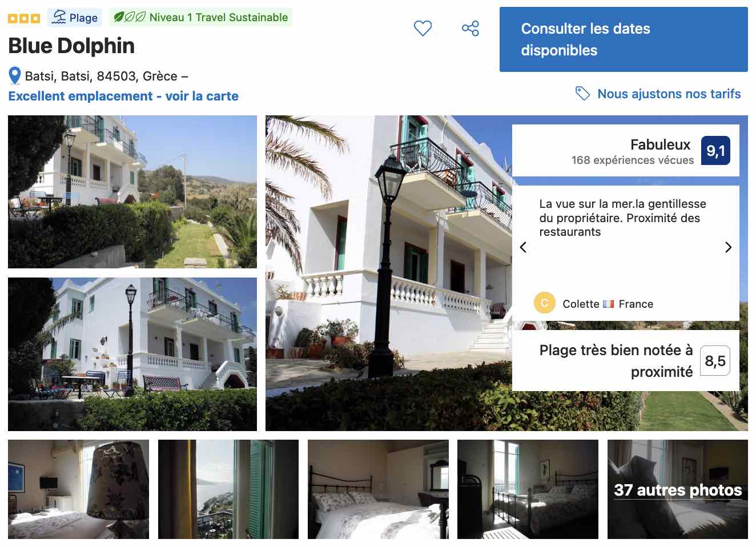
Task: Click the Plage beach badge
Action: (x=75, y=17)
